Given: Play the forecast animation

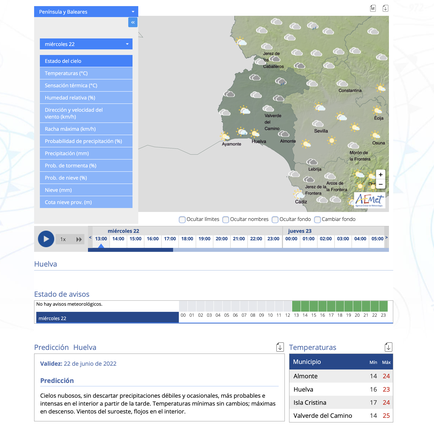Looking at the screenshot, I should pos(46,239).
